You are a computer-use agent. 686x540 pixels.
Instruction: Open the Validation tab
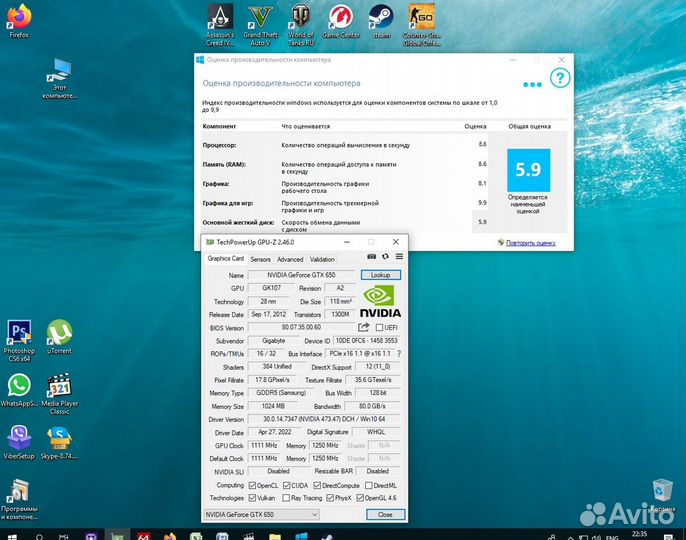[x=322, y=259]
